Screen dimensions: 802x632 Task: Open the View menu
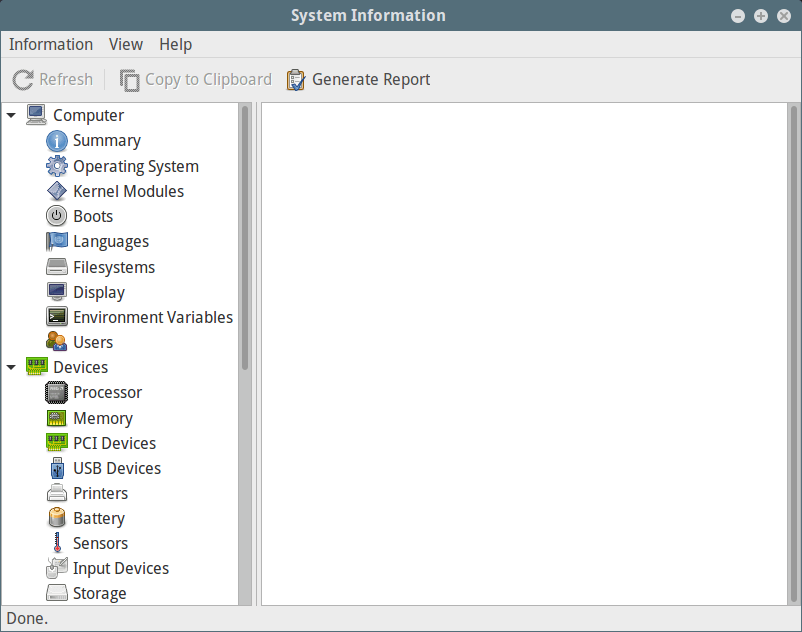[125, 44]
